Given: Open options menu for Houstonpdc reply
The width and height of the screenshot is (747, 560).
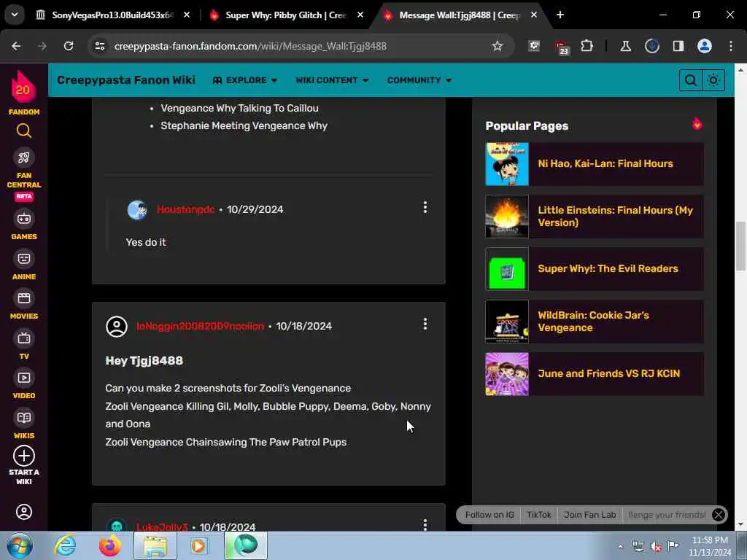Looking at the screenshot, I should pyautogui.click(x=425, y=207).
